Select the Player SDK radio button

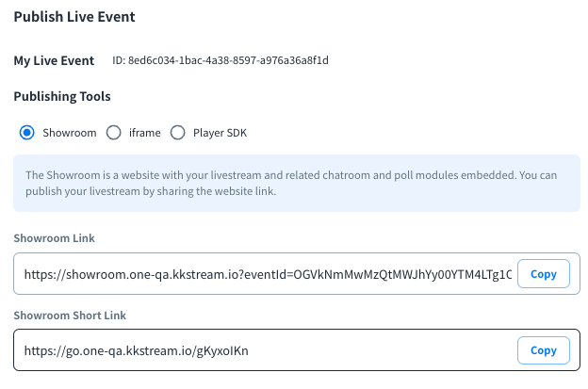(x=177, y=133)
